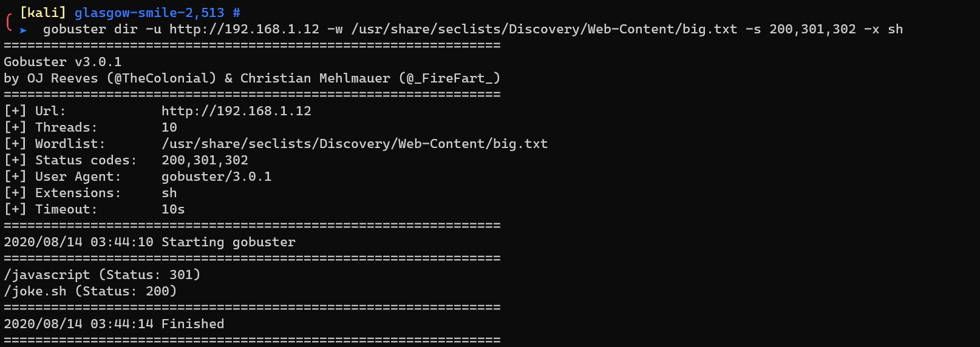Viewport: 980px width, 347px height.
Task: Click the User Agent value gobuster/3.0.1
Action: [x=216, y=177]
